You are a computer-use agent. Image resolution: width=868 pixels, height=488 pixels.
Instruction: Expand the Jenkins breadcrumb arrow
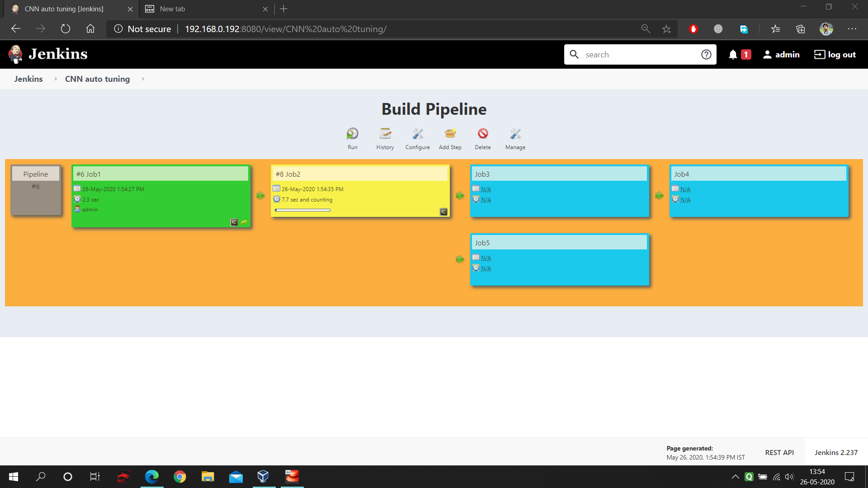56,79
